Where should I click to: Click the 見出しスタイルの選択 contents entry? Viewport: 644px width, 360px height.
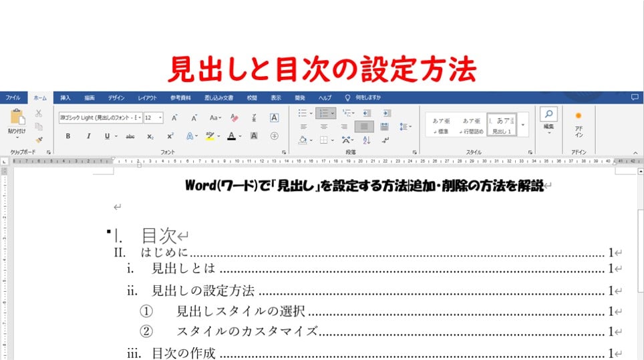(x=240, y=311)
